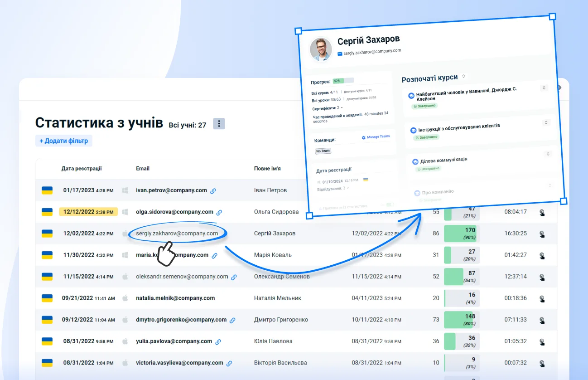Expand the Інструкції з обслуговування клієнтів course
Image resolution: width=588 pixels, height=380 pixels.
(x=546, y=122)
